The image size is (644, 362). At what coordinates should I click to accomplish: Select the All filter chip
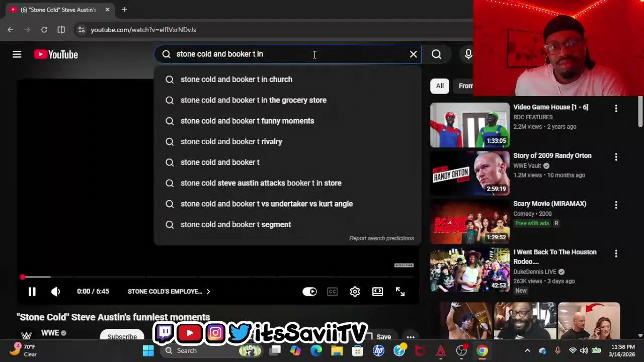point(440,86)
